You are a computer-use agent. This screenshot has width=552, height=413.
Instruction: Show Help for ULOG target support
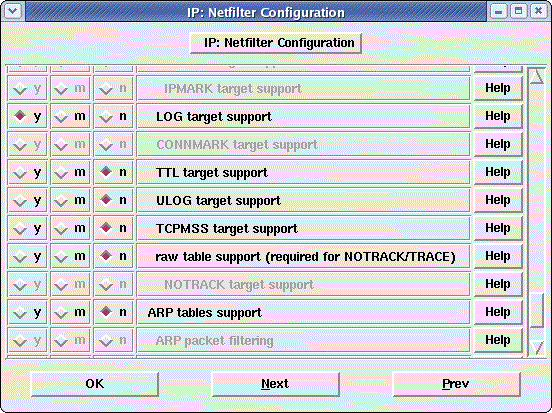(498, 200)
